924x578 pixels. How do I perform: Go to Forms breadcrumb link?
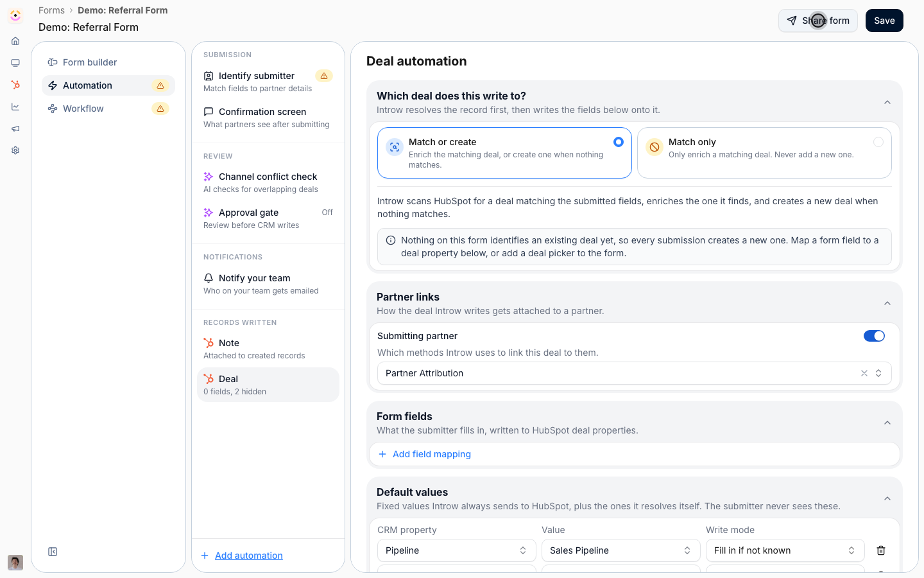coord(51,10)
